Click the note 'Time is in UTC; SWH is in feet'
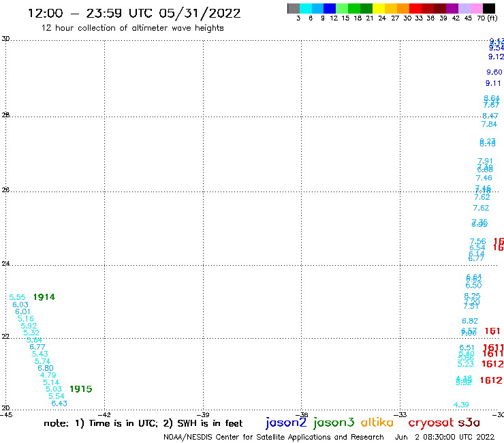The height and width of the screenshot is (443, 504). (143, 423)
